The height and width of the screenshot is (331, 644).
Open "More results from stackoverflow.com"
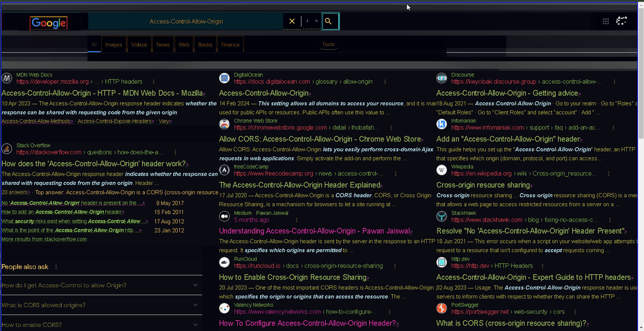tap(44, 239)
